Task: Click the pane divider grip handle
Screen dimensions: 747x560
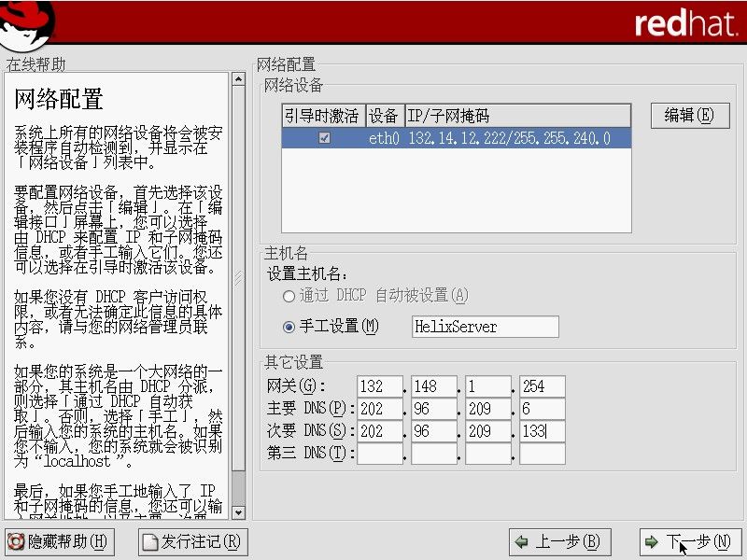Action: (x=238, y=277)
